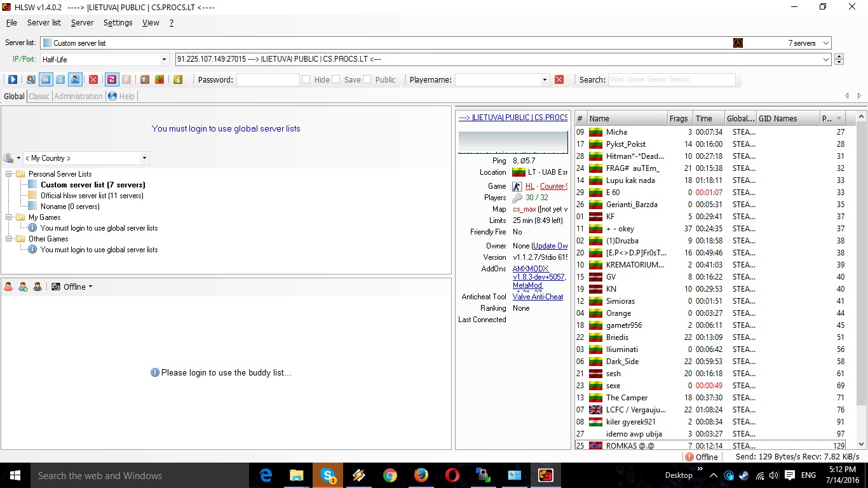
Task: Collapse the My Games tree node
Action: (9, 217)
